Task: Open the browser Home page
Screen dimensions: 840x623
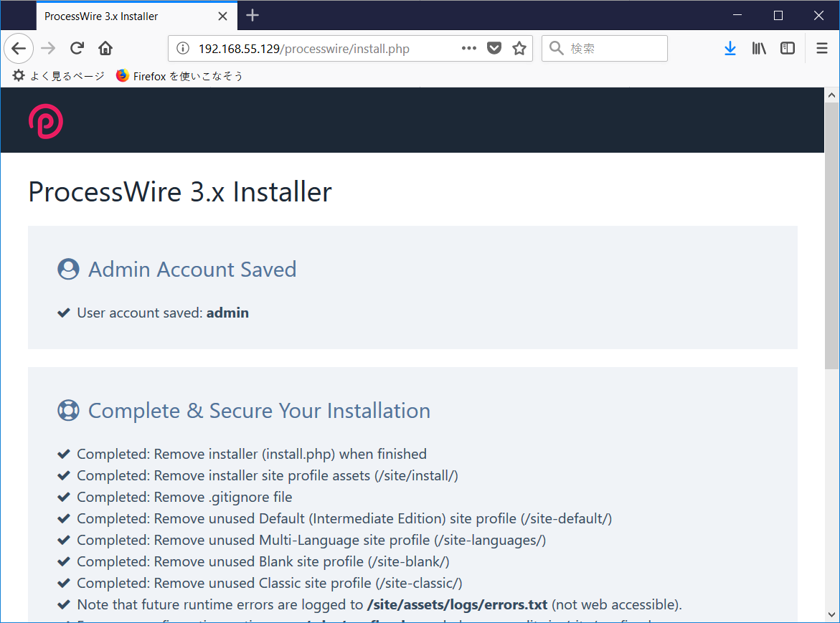Action: [105, 48]
